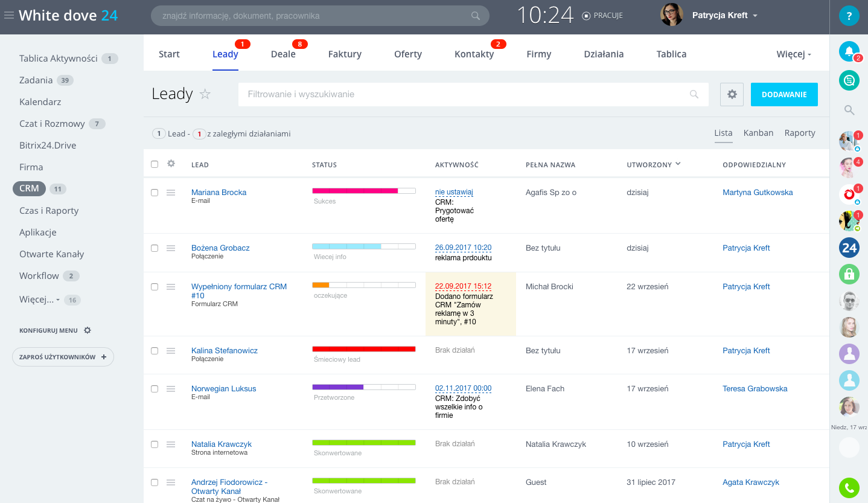Screen dimensions: 868x503
Task: Tick the select-all checkbox in table header
Action: coord(155,164)
